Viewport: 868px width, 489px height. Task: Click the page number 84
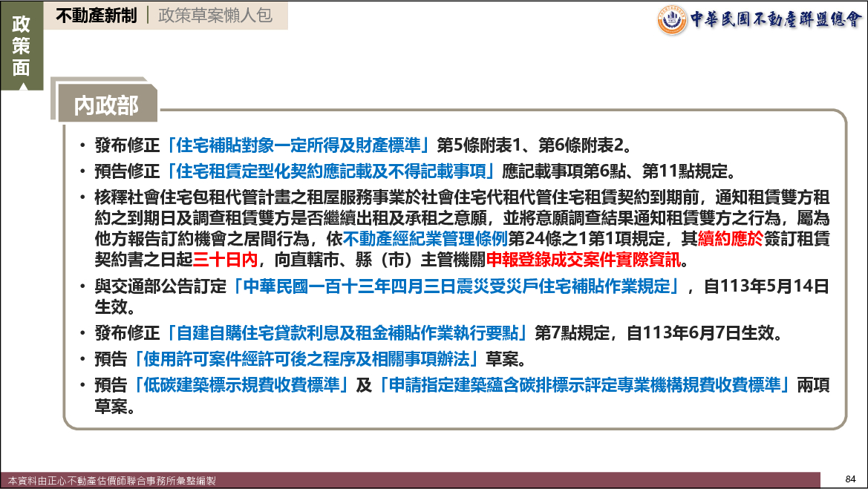point(850,479)
